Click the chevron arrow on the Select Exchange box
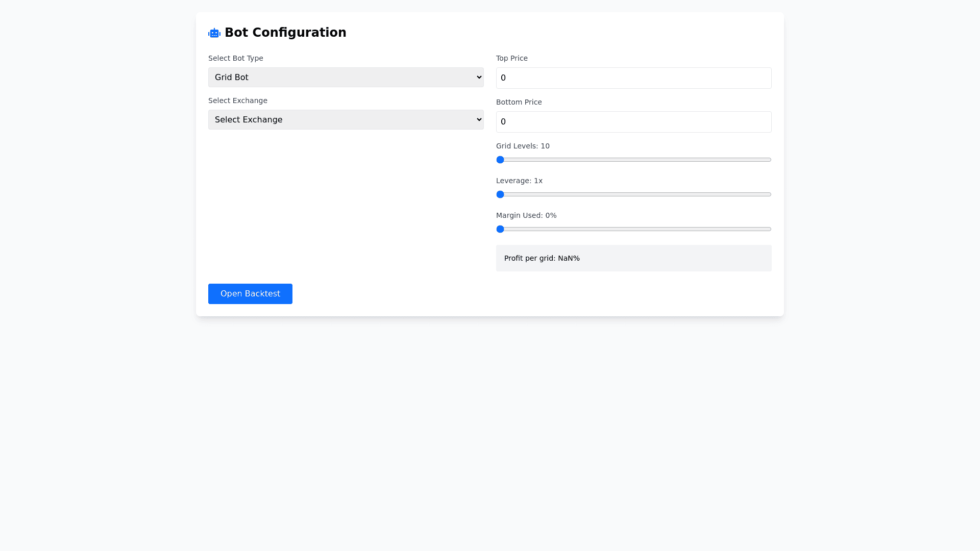This screenshot has height=551, width=980. coord(479,120)
